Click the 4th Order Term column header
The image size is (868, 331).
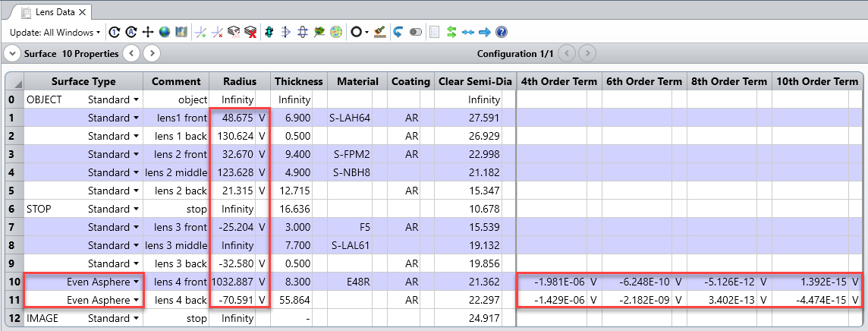(x=559, y=81)
